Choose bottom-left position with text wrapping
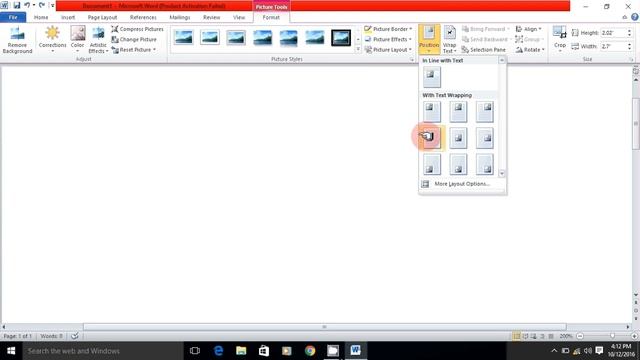The width and height of the screenshot is (640, 360). coord(432,164)
